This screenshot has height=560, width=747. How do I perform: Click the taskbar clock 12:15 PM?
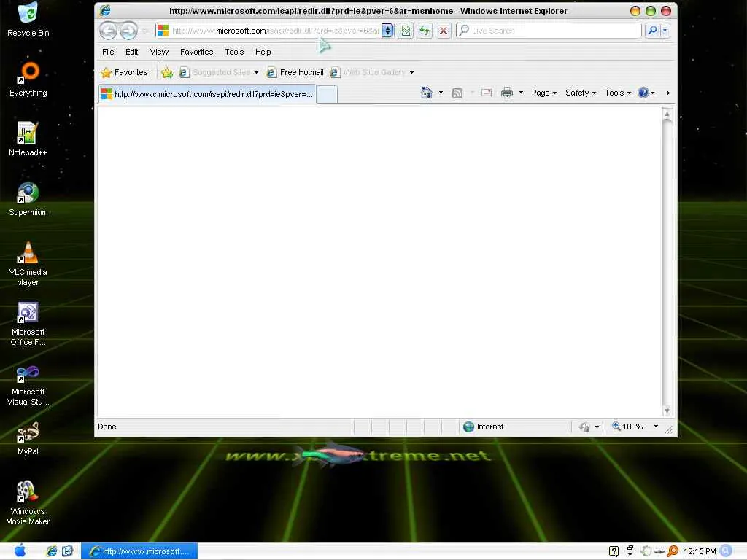click(x=700, y=551)
